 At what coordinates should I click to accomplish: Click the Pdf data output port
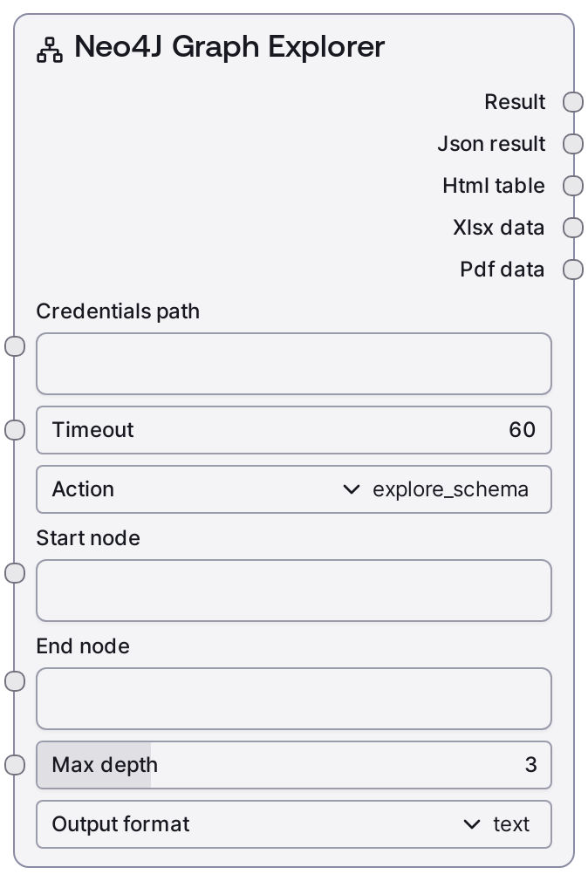[x=573, y=270]
